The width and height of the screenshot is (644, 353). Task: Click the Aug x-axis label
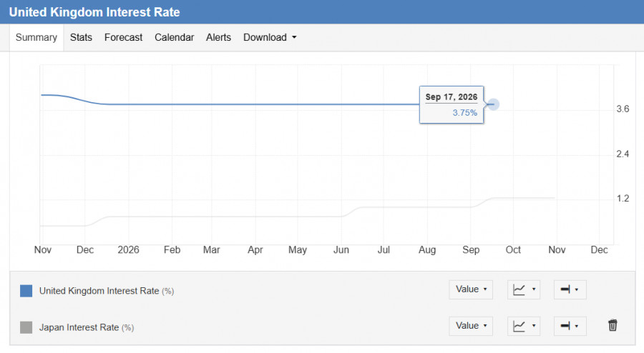pos(427,249)
